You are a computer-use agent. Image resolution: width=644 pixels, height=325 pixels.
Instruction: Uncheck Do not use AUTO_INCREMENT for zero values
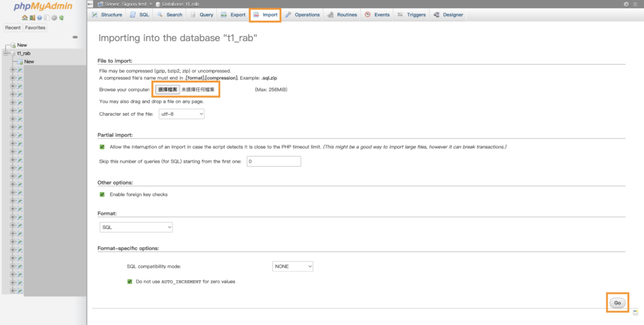tap(130, 281)
